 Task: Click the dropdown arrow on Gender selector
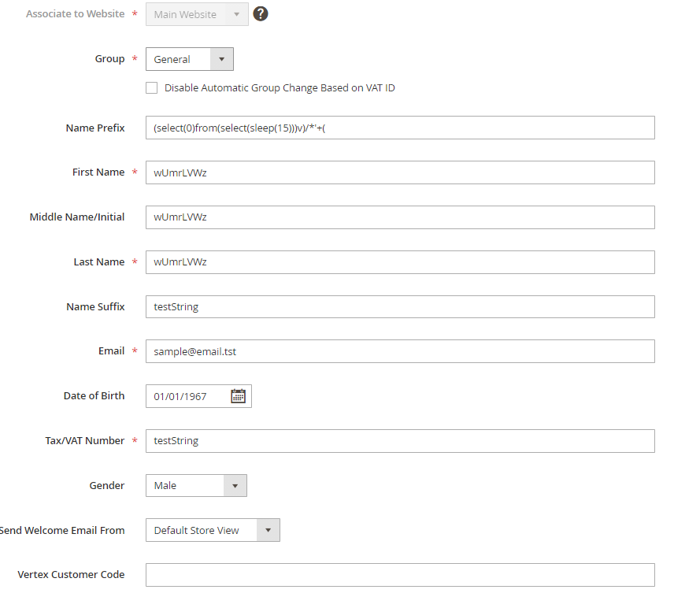pyautogui.click(x=235, y=485)
